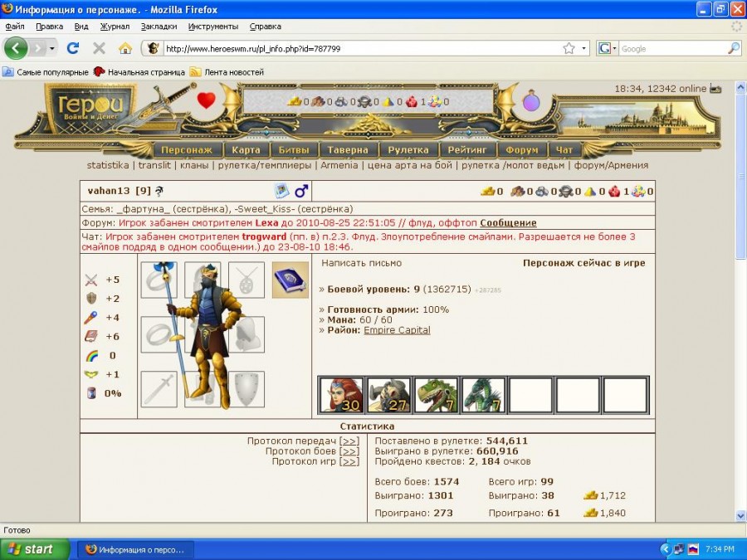
Task: Click the purple mana potion icon
Action: pos(530,101)
